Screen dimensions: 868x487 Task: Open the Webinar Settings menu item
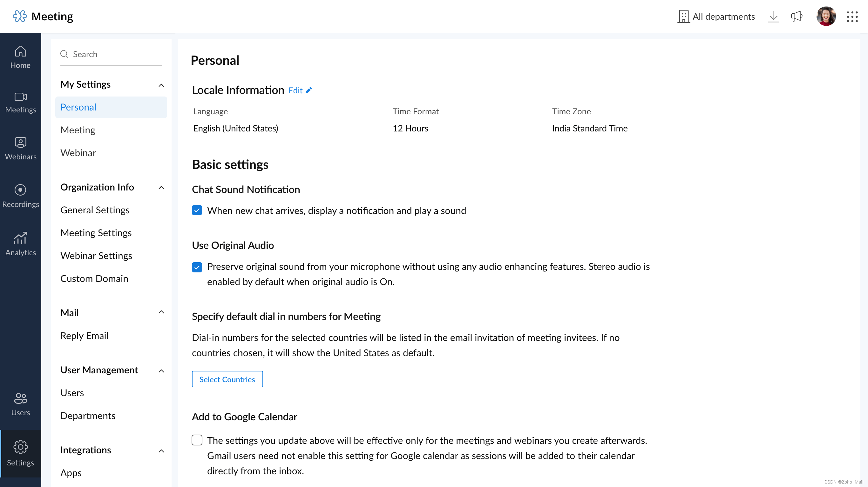(x=96, y=256)
